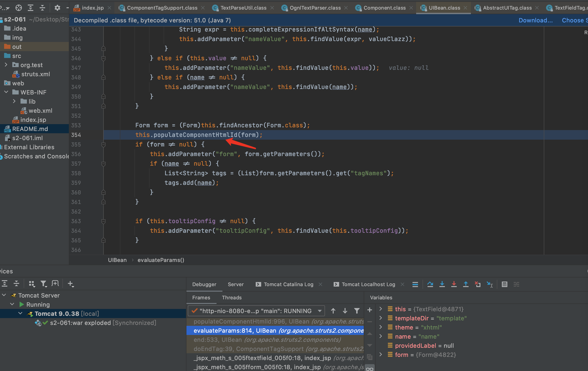Click the Drop Frame icon
588x371 pixels.
pyautogui.click(x=477, y=284)
